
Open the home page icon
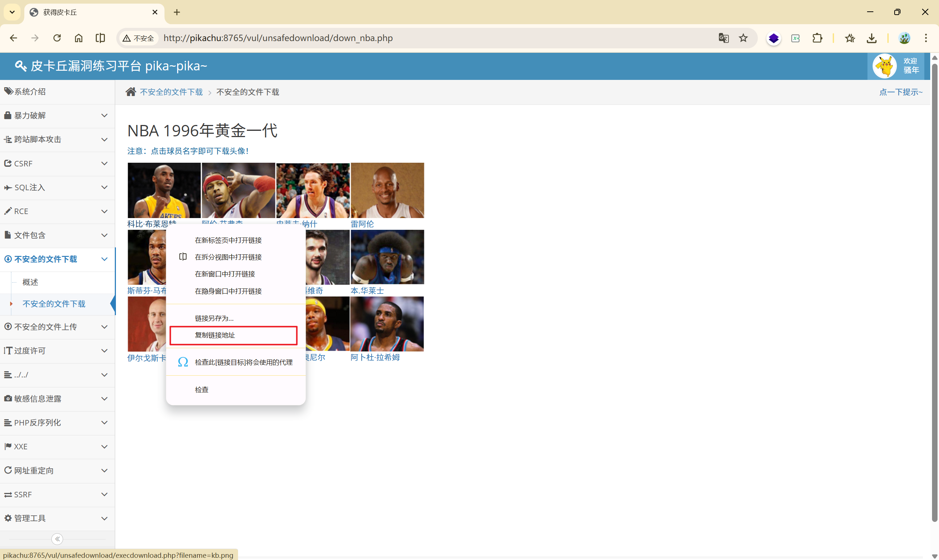[78, 38]
